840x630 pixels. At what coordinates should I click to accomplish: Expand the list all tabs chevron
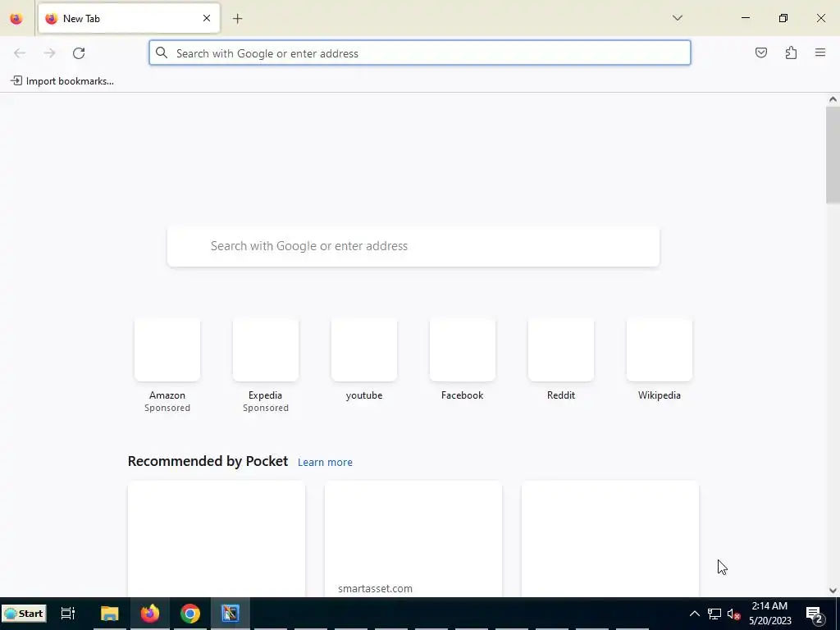[677, 18]
